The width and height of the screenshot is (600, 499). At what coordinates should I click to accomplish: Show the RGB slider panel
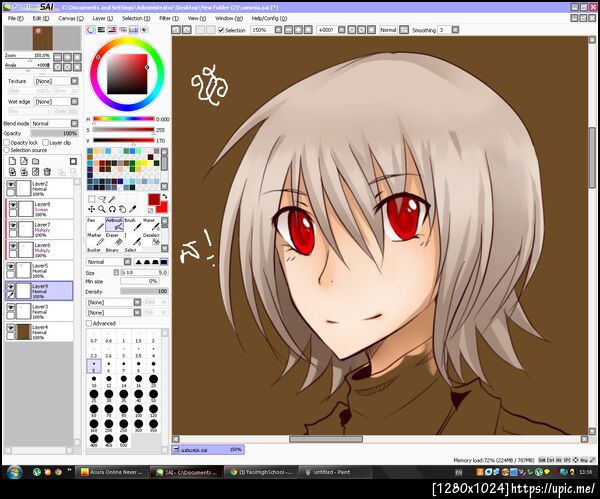click(x=101, y=29)
